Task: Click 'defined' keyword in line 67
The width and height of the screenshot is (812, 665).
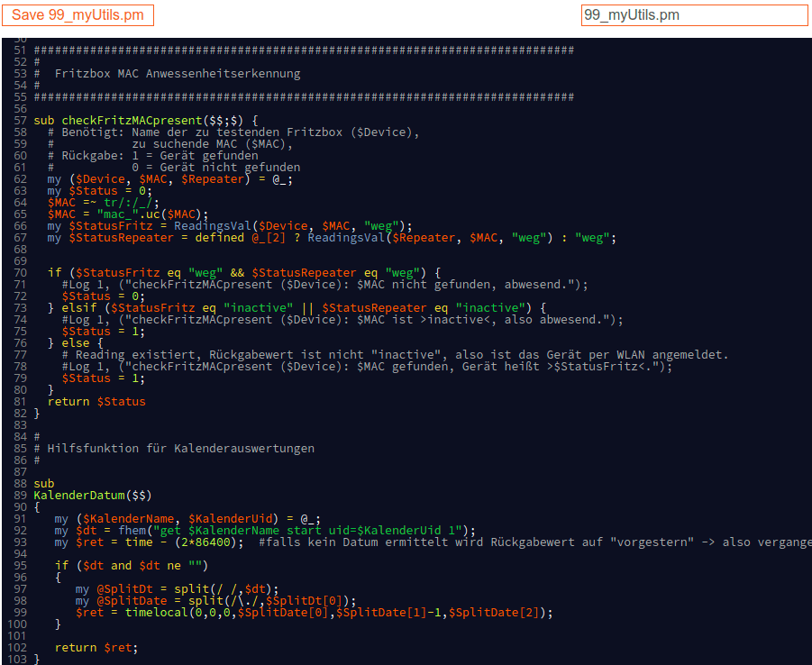Action: point(220,238)
